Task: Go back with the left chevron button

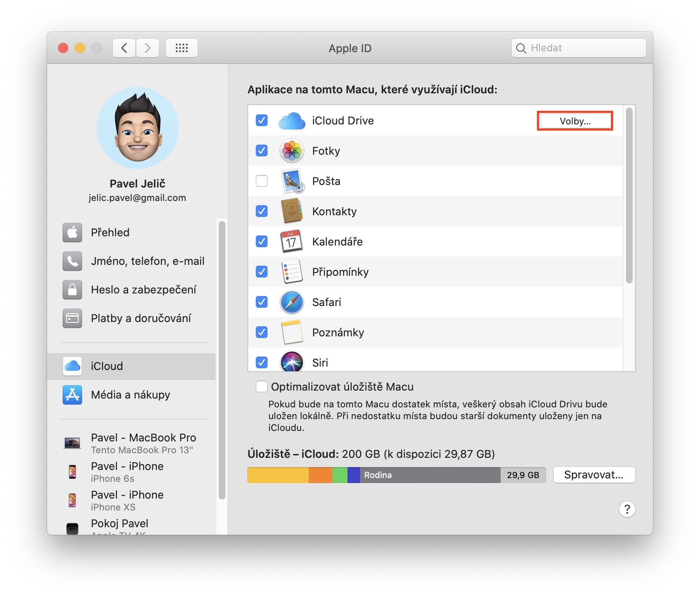Action: tap(124, 48)
